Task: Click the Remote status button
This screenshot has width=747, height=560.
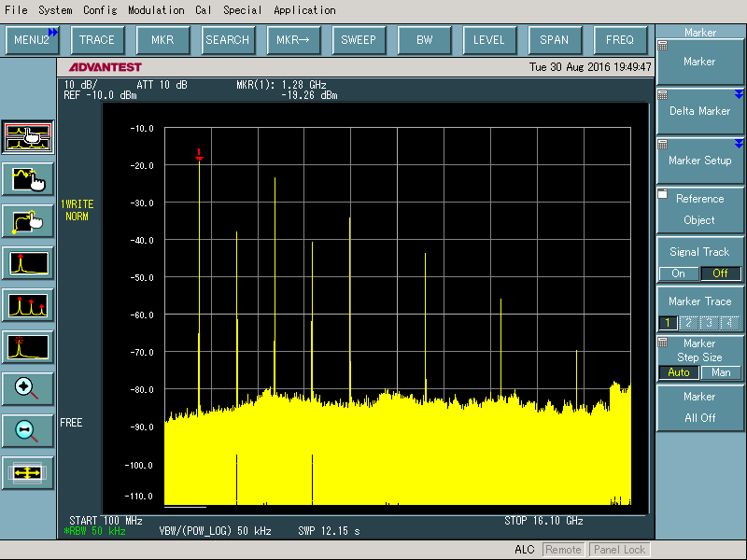Action: [x=564, y=550]
